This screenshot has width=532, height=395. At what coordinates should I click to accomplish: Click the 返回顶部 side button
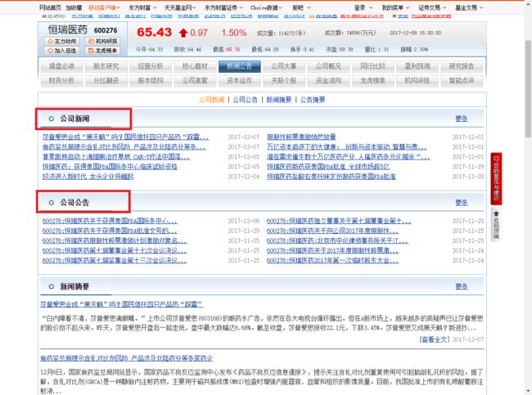tap(496, 224)
